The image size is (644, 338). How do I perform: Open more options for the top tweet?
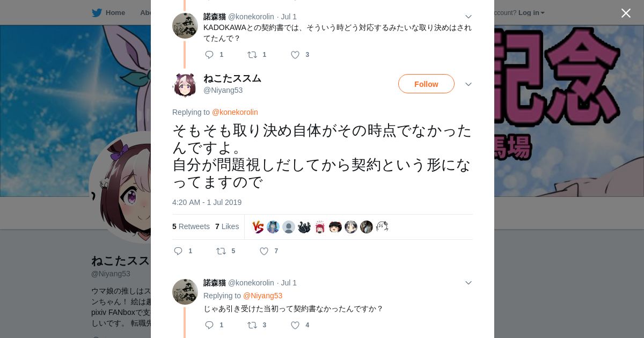click(469, 17)
